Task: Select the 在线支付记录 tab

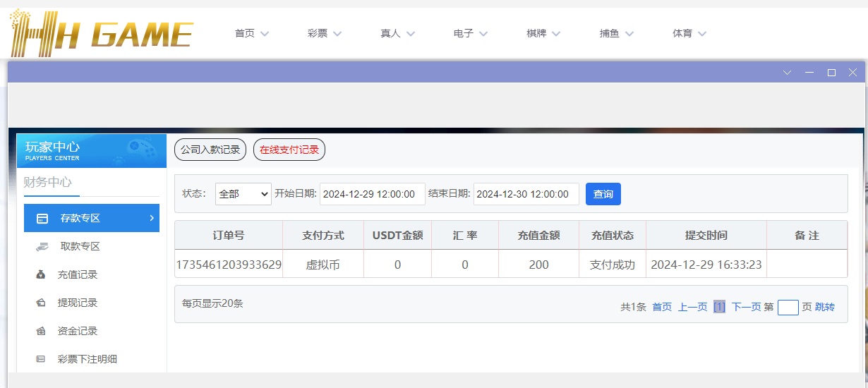Action: click(289, 150)
